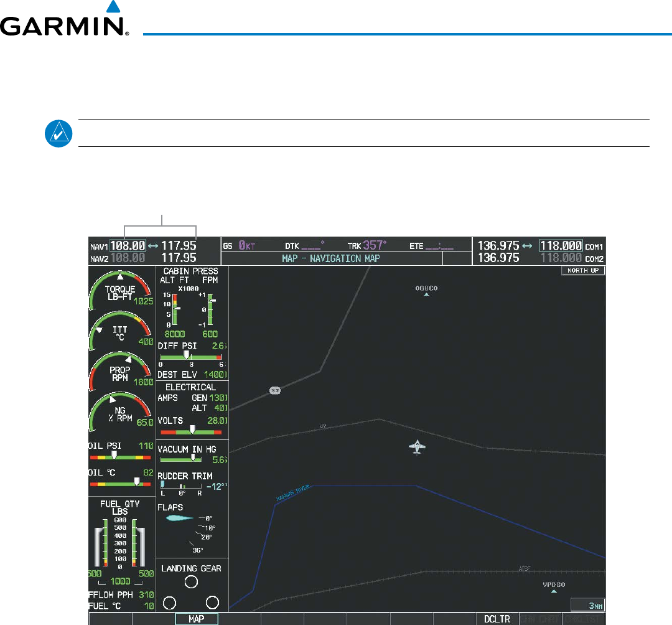Click the DEST ELV 1400 value

(x=215, y=375)
